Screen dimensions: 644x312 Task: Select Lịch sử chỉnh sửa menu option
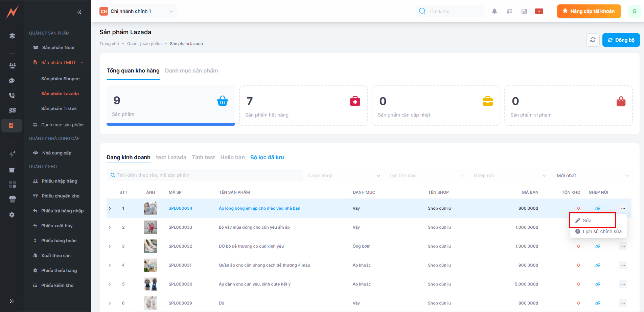click(602, 231)
